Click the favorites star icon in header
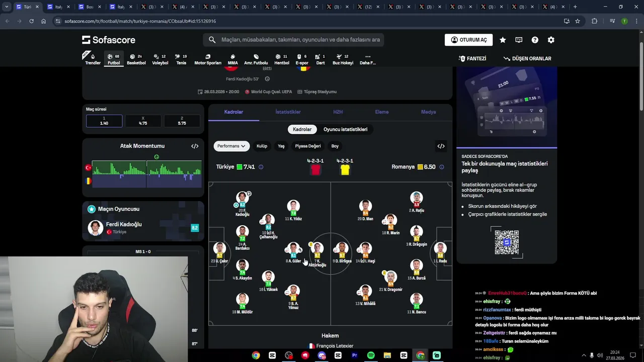Viewport: 644px width, 362px height. (503, 40)
